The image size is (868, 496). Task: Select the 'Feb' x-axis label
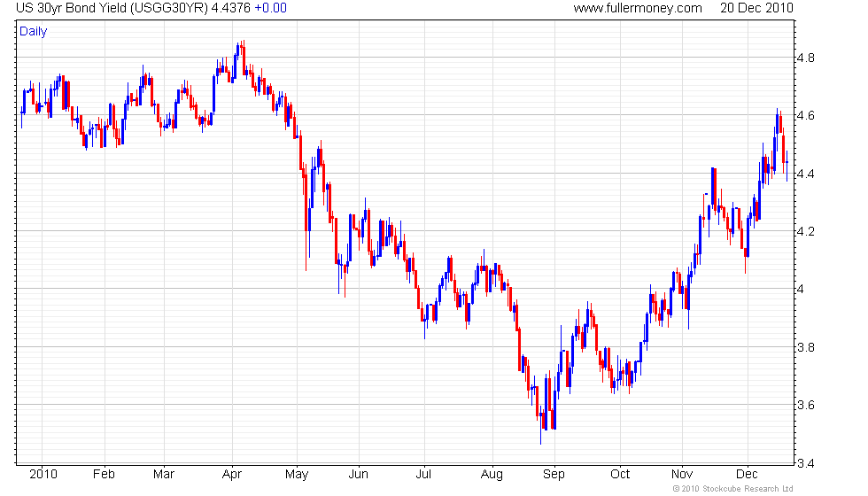(x=104, y=475)
